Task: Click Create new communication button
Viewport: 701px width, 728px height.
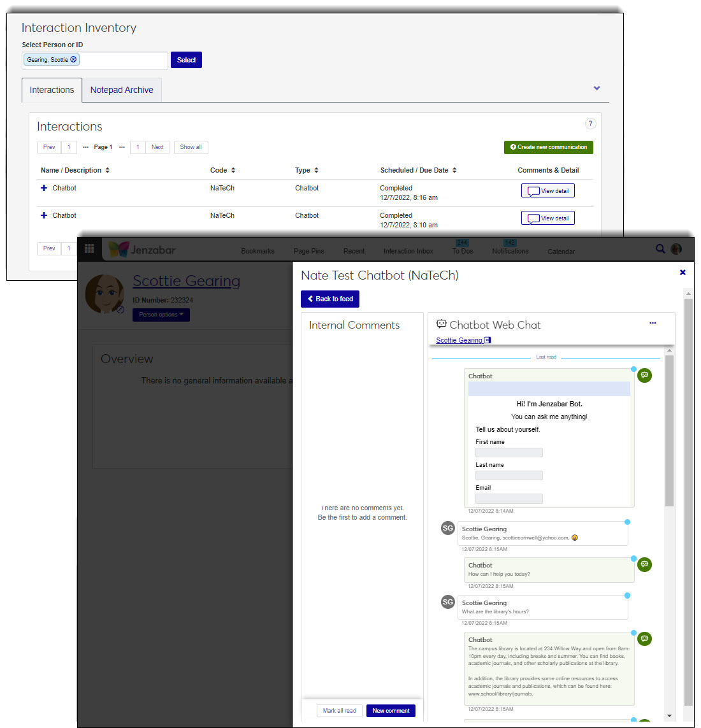Action: coord(548,147)
